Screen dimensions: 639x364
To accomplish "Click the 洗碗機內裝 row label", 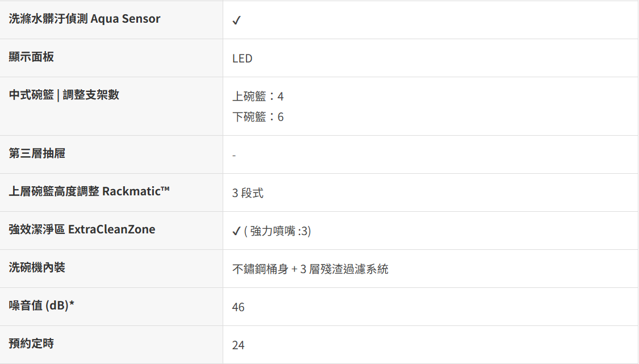I will click(x=37, y=267).
